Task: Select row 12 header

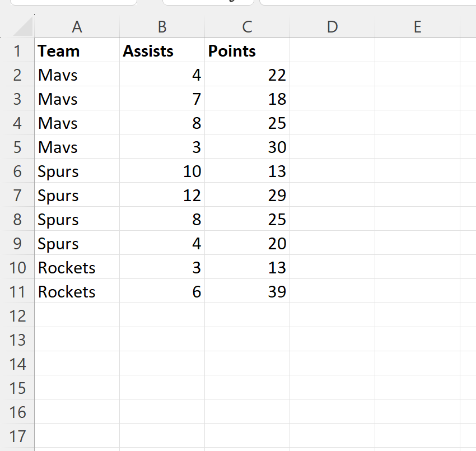Action: 17,316
